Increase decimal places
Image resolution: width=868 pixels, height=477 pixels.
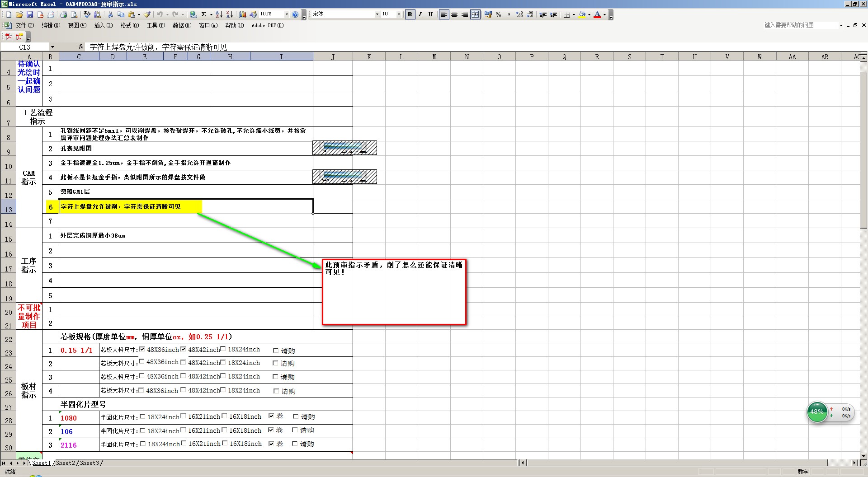pyautogui.click(x=519, y=14)
